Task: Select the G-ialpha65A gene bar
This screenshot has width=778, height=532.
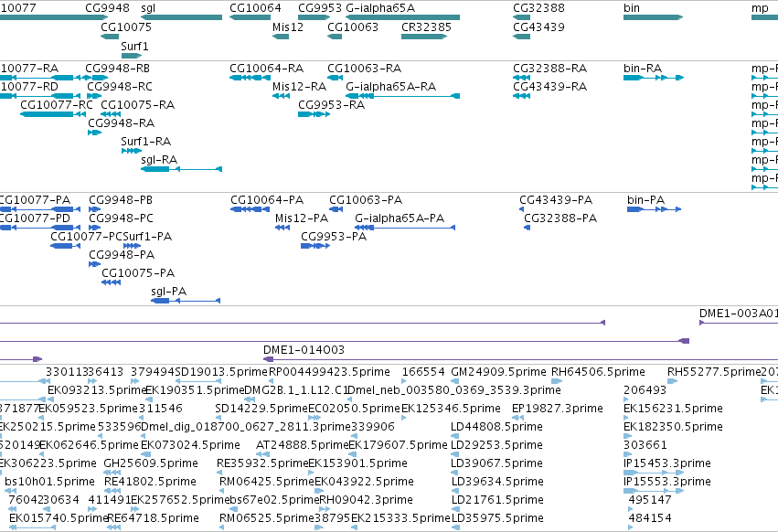Action: pos(403,17)
